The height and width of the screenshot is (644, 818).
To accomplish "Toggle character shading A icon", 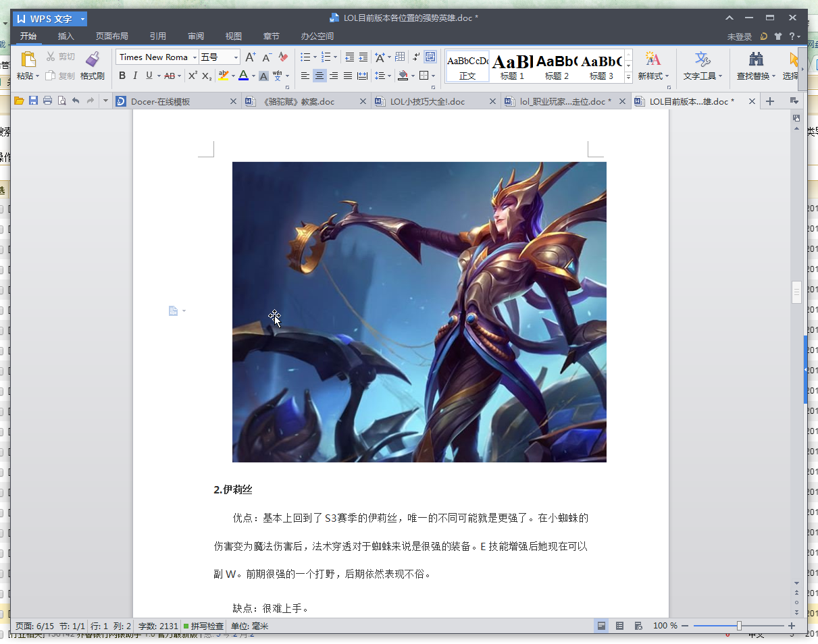I will [x=263, y=76].
